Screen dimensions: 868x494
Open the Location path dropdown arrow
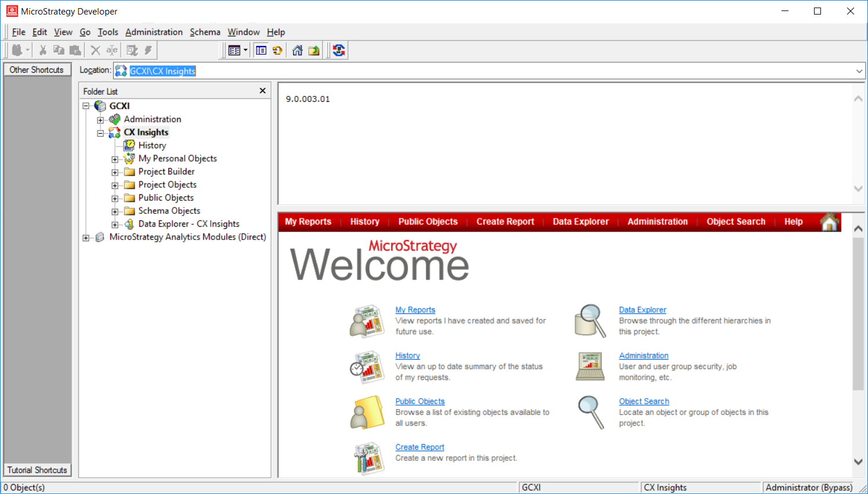coord(859,71)
